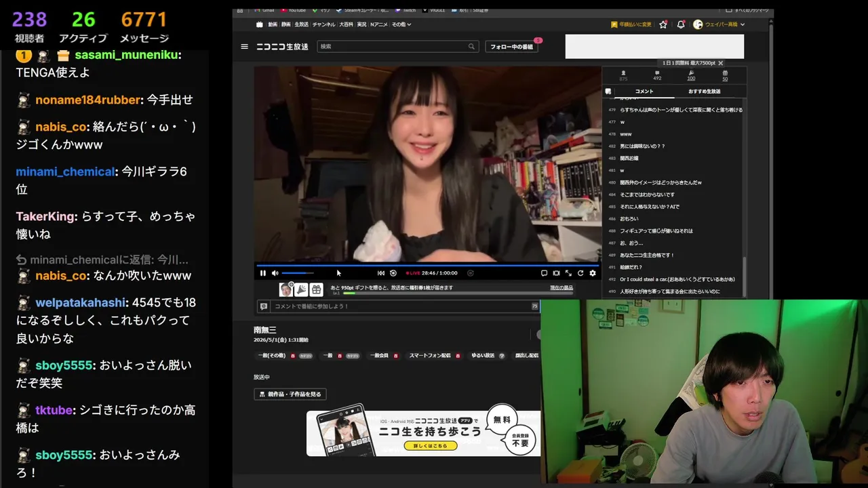Viewport: 868px width, 488px height.
Task: Open the Gmail browser bookmark
Action: coord(264,11)
